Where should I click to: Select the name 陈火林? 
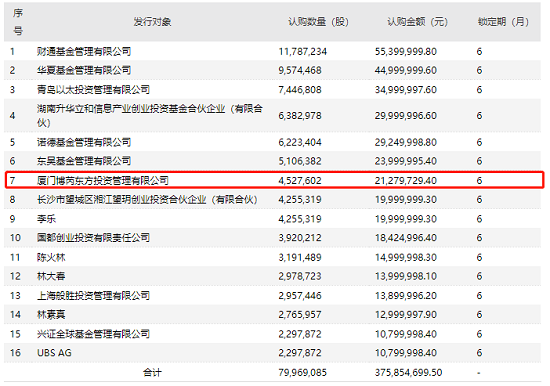[51, 257]
